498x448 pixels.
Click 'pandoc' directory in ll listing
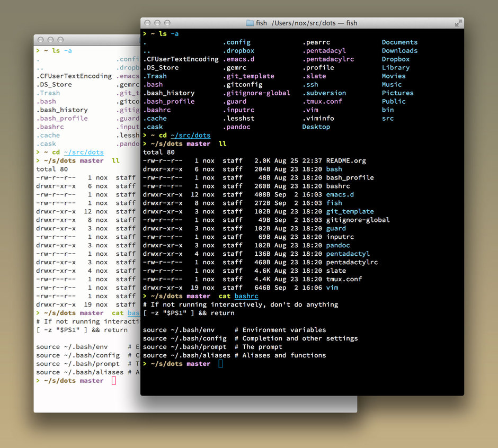pos(338,245)
